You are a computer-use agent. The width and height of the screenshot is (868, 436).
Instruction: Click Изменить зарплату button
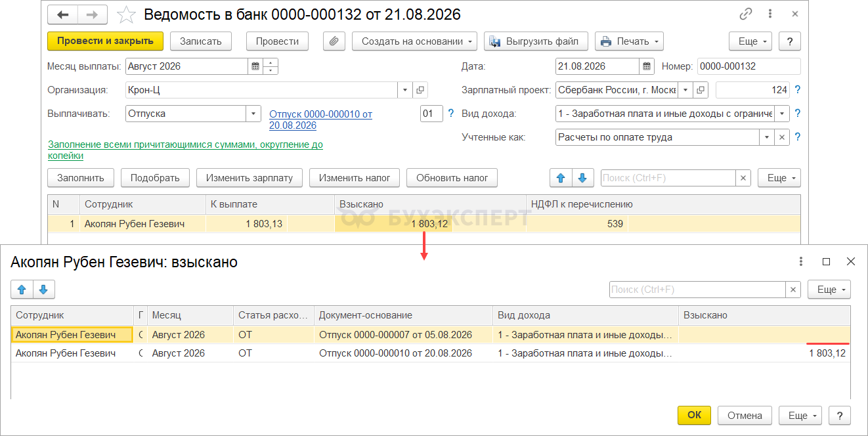(250, 177)
